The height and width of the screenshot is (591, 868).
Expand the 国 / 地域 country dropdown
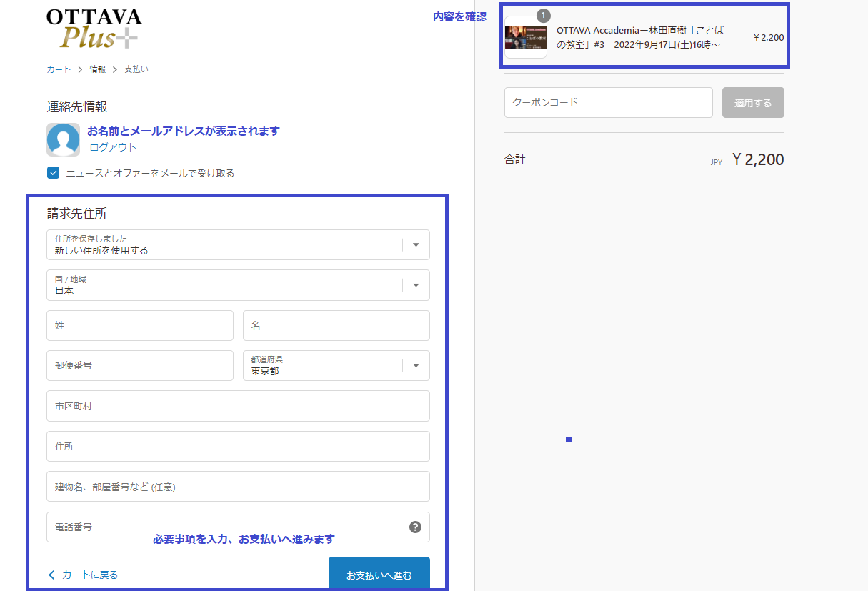(x=238, y=285)
